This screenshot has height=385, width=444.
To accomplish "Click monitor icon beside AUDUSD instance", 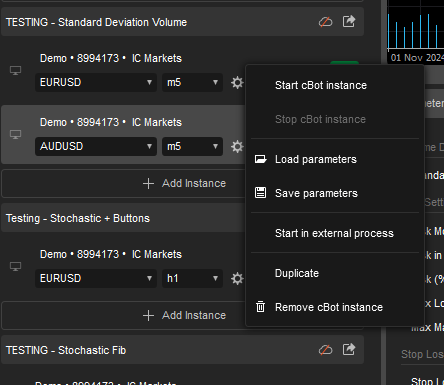I will coord(15,135).
